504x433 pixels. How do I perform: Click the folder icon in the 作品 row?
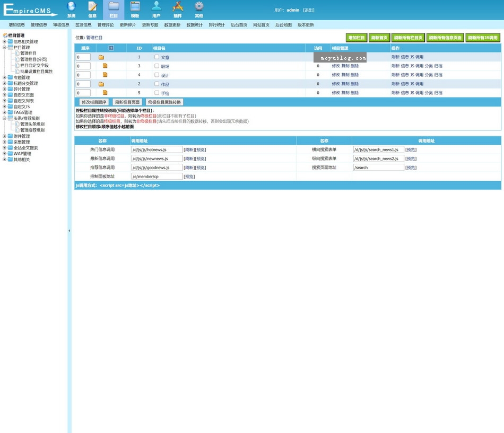pyautogui.click(x=101, y=84)
